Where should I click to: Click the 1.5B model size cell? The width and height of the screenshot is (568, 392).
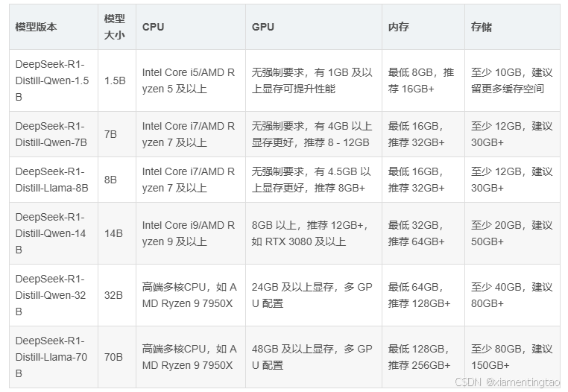[117, 80]
